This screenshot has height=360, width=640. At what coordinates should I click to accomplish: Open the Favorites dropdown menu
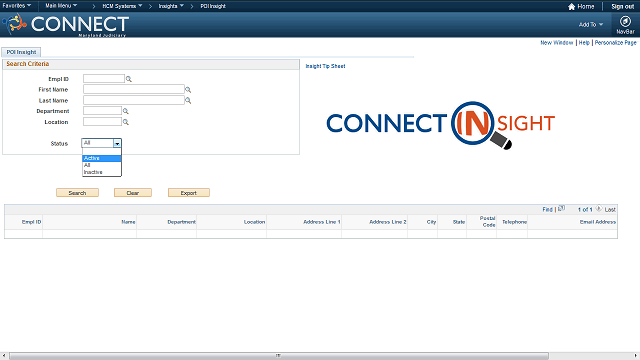coord(17,6)
